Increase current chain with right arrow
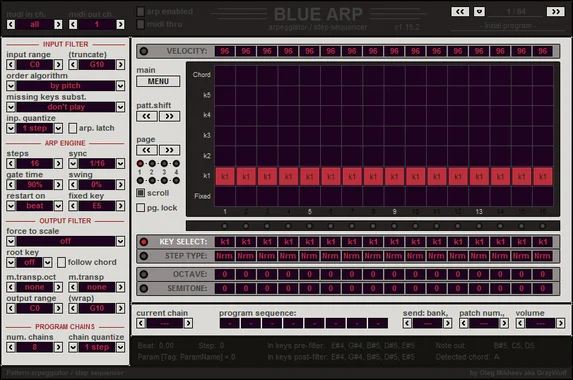Image resolution: width=573 pixels, height=380 pixels. point(188,323)
